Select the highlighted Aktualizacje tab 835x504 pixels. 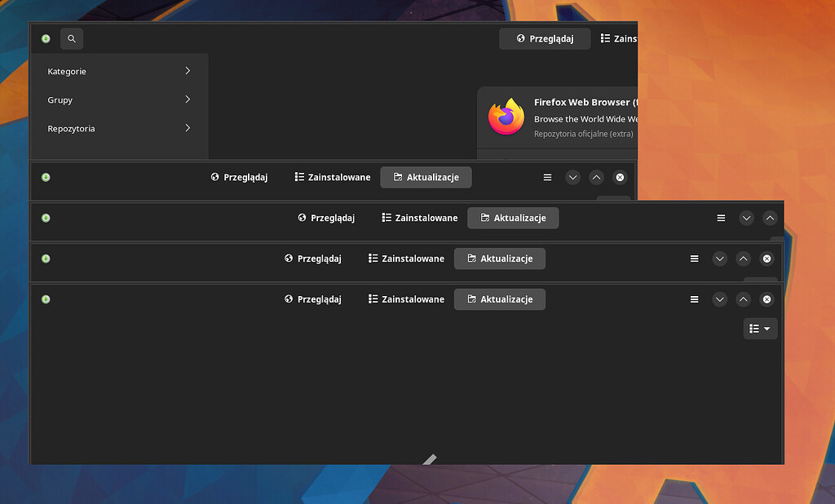(426, 177)
